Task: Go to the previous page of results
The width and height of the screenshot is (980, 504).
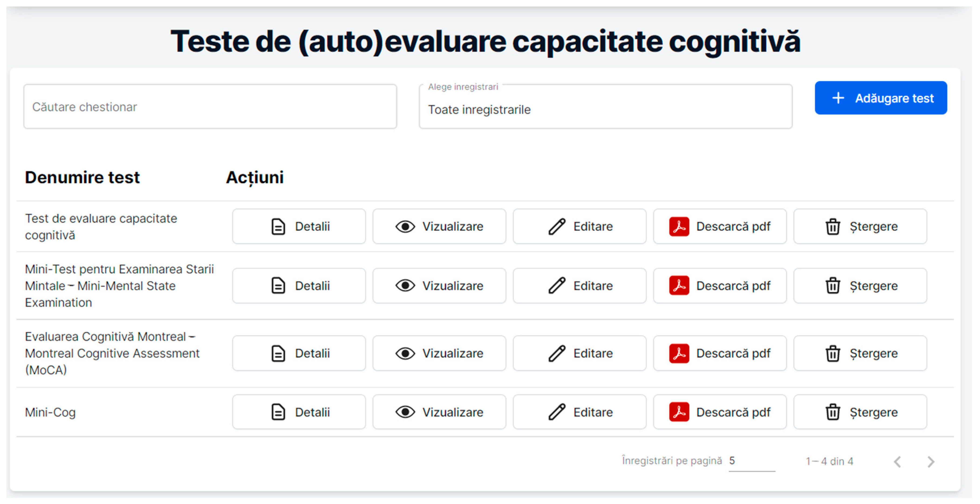Action: (898, 462)
